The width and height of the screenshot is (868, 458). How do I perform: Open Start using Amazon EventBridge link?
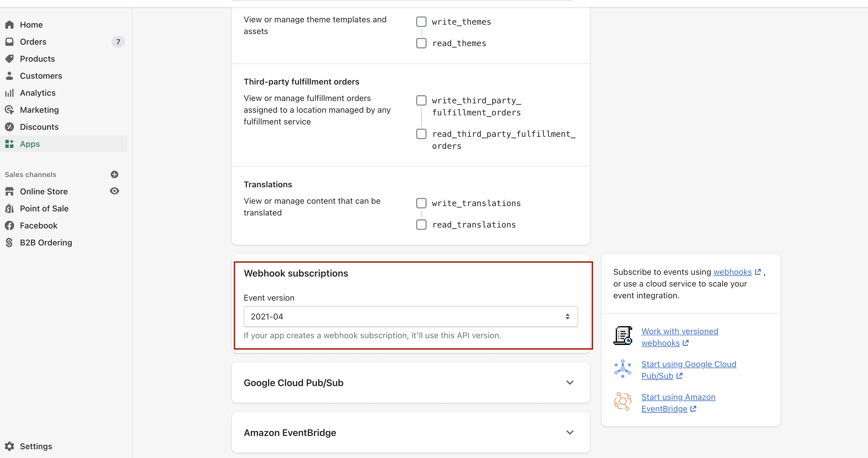(678, 403)
